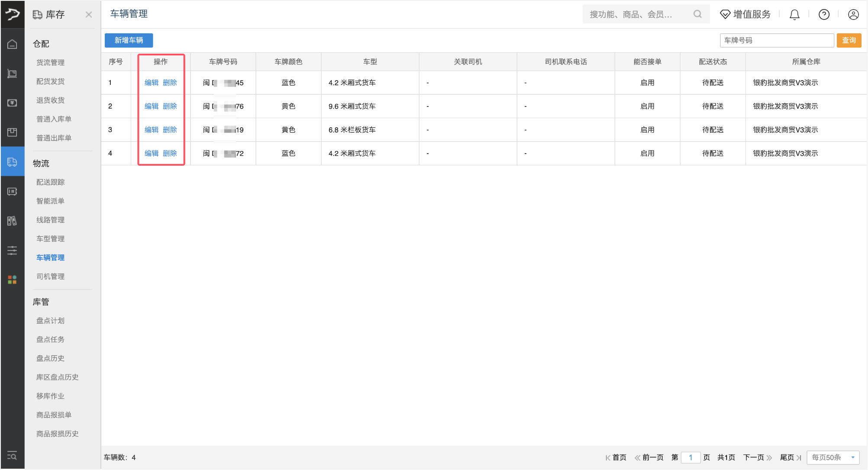Select 普通入库单 in the 仓配 section

pos(54,119)
